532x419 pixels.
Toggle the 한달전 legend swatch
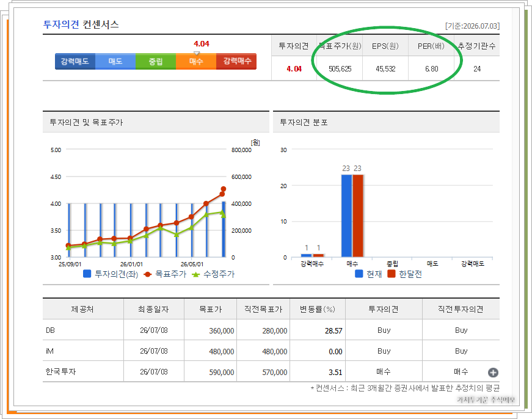(392, 274)
